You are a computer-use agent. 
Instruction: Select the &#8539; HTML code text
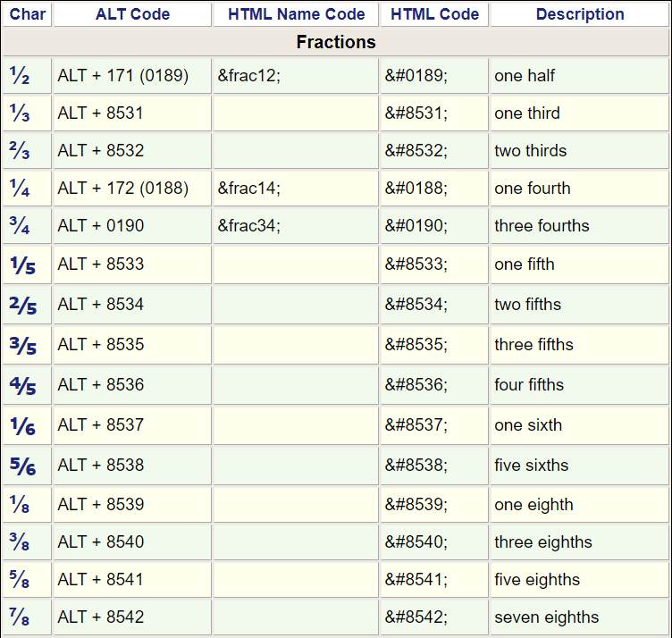point(416,505)
